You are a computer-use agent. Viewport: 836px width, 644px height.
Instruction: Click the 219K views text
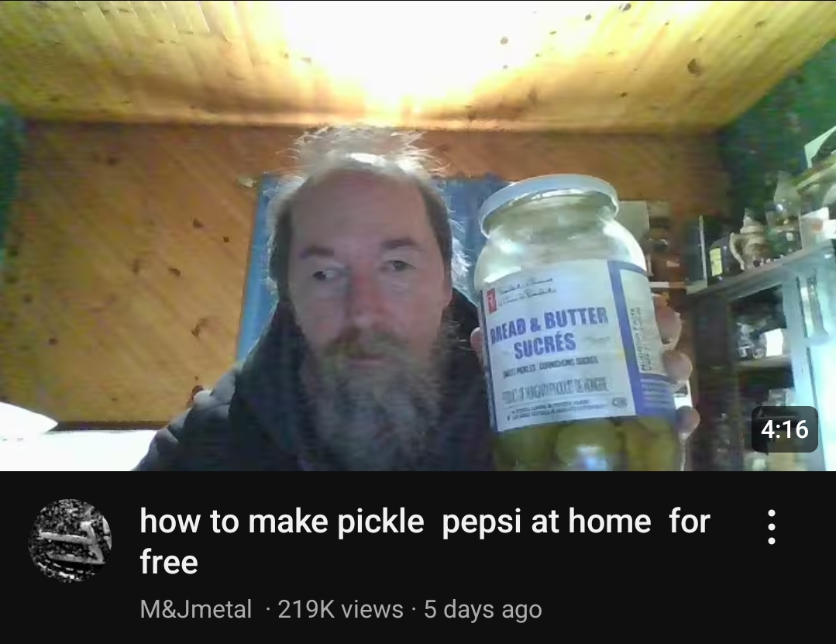pos(340,609)
